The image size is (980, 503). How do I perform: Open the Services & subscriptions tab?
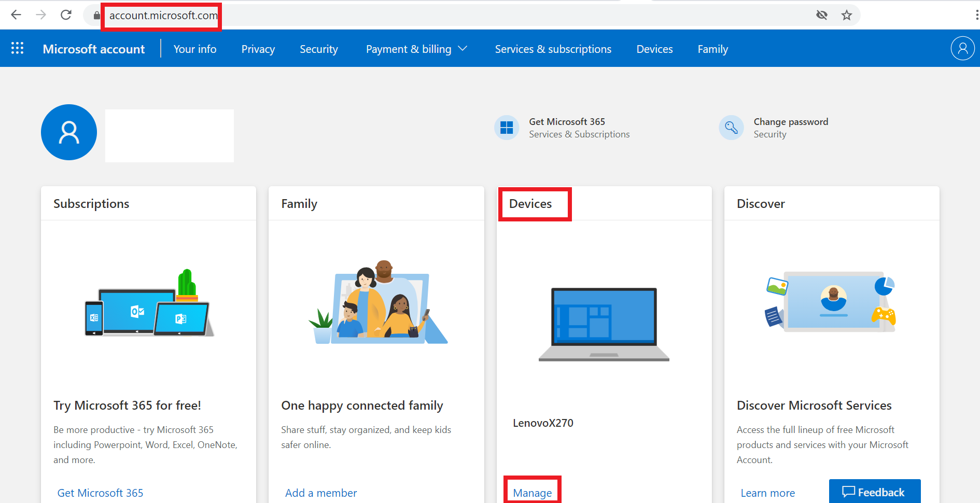pyautogui.click(x=553, y=49)
